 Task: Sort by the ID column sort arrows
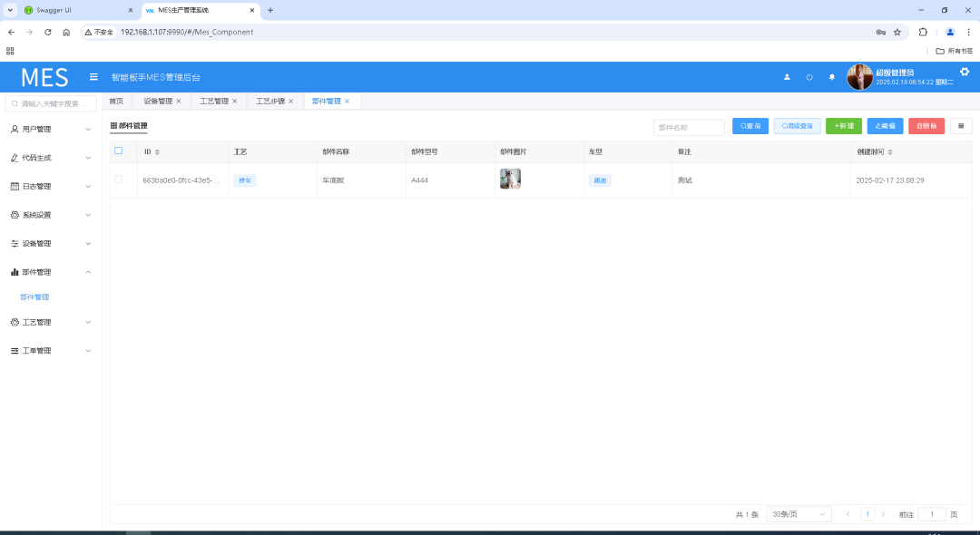pos(157,152)
